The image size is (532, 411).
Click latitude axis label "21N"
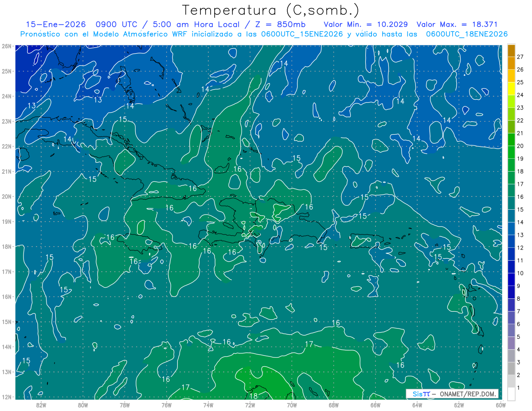click(x=6, y=172)
